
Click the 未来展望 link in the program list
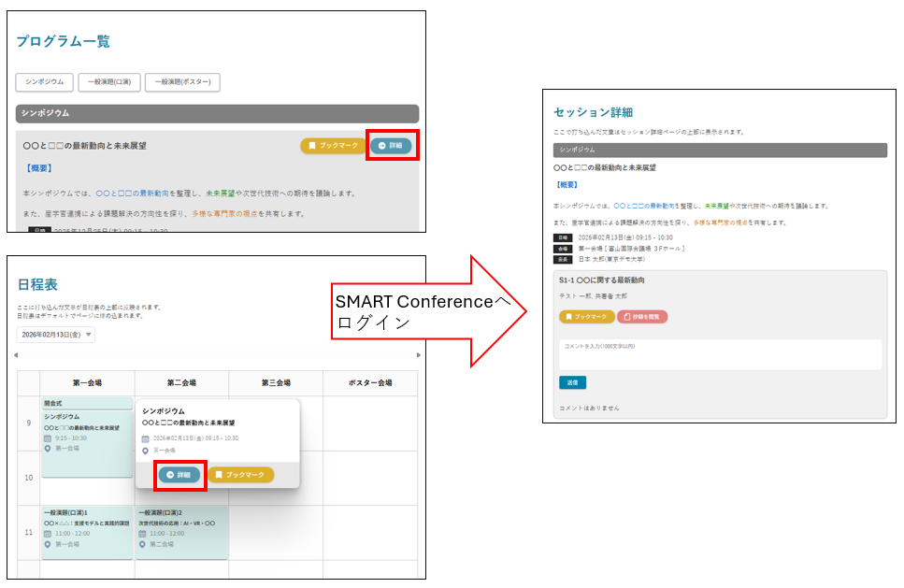(x=222, y=194)
